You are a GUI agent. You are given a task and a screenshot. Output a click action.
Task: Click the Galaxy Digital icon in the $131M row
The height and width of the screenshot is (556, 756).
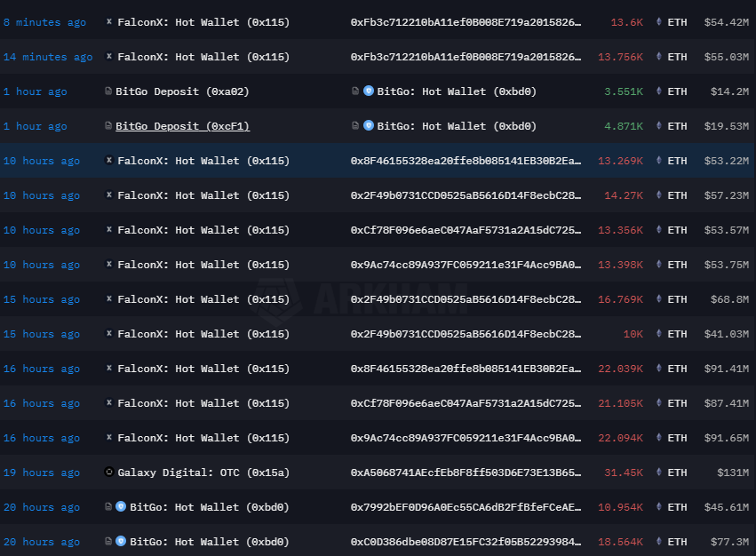[x=109, y=472]
